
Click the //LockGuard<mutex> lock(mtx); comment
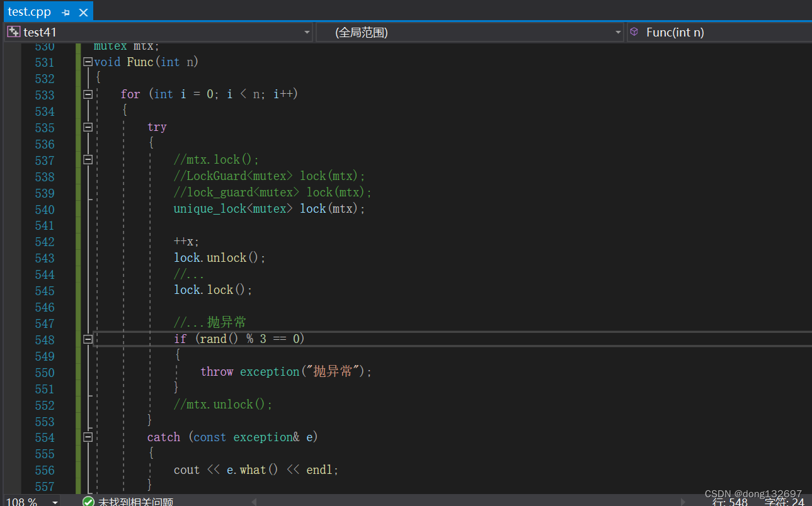point(270,176)
